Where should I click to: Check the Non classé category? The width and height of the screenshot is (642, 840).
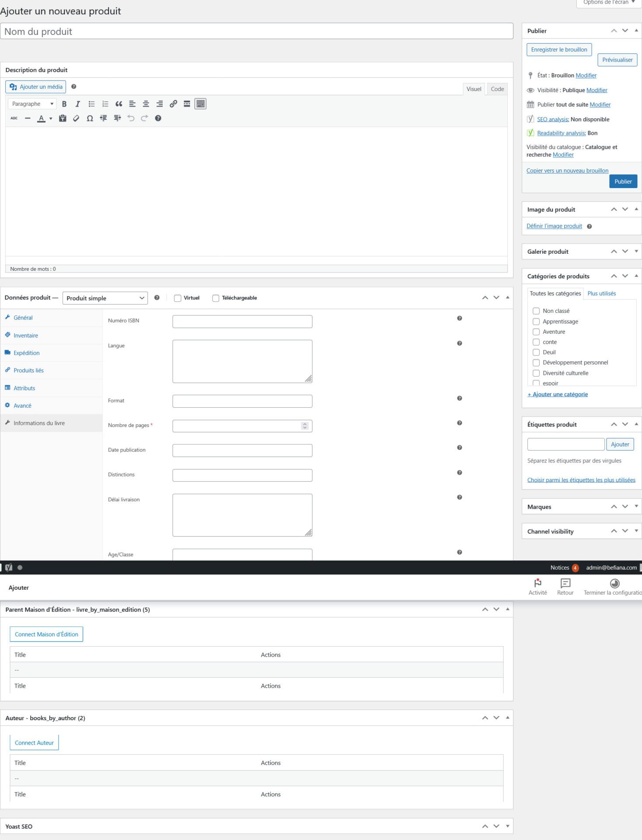(x=536, y=311)
